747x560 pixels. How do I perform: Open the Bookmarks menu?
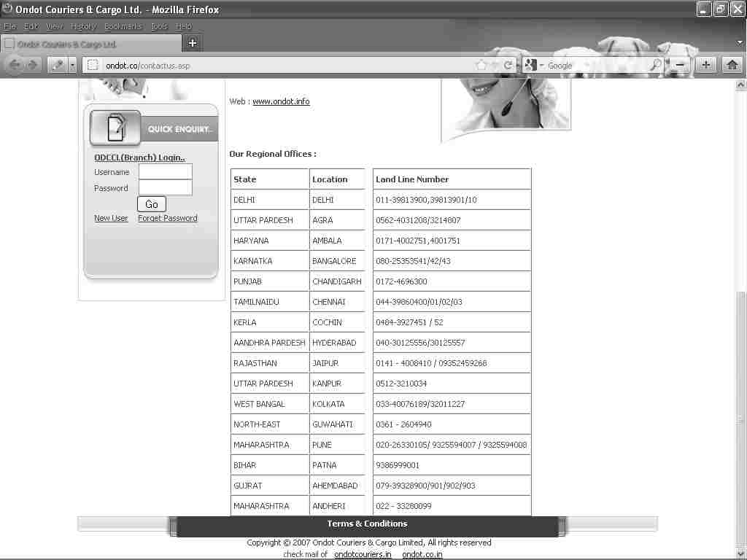click(x=123, y=26)
